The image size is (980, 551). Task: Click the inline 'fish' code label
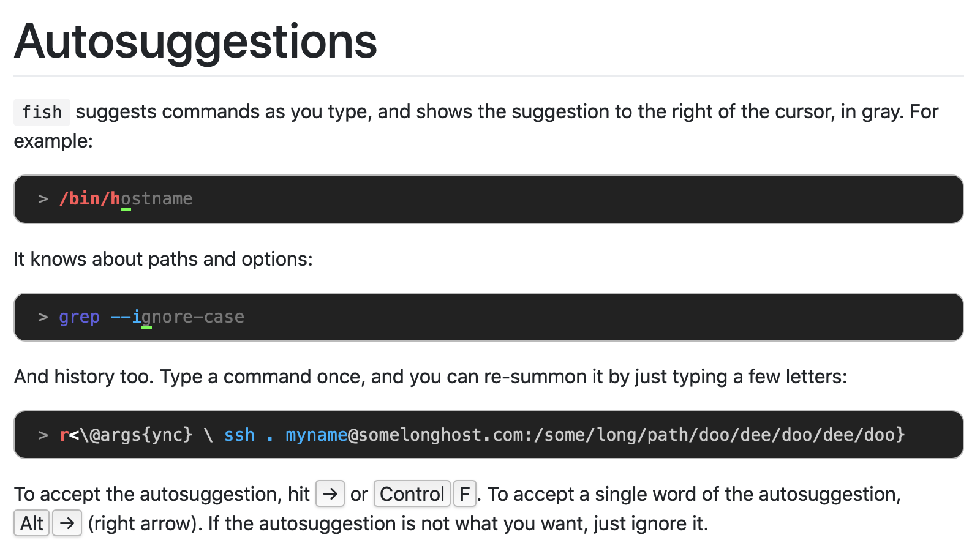[42, 112]
